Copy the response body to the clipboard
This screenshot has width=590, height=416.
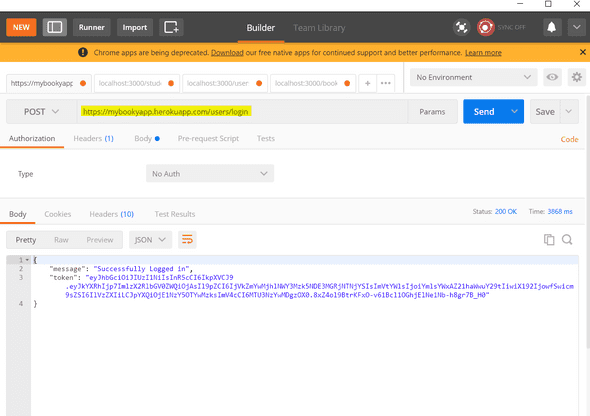(x=549, y=240)
